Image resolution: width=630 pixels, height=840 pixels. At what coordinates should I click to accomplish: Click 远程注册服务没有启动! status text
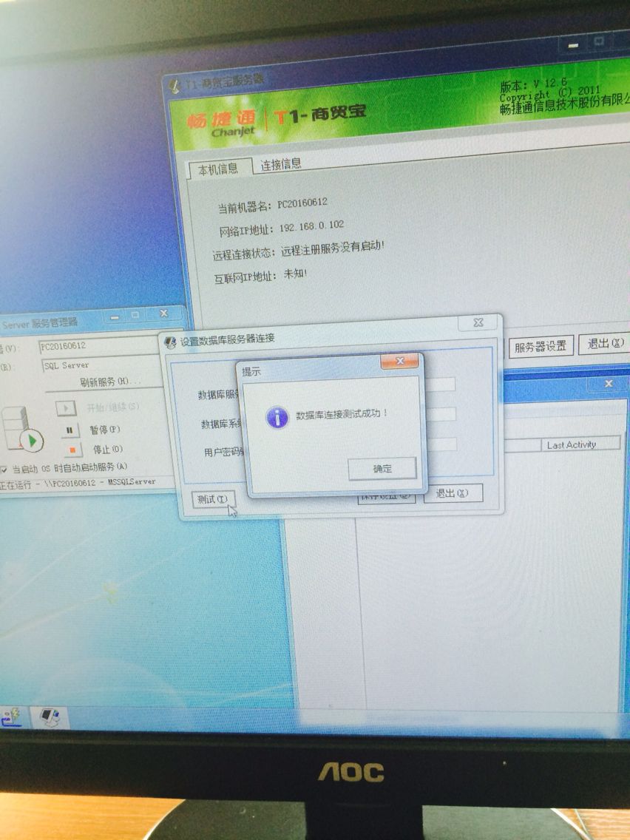(x=332, y=248)
